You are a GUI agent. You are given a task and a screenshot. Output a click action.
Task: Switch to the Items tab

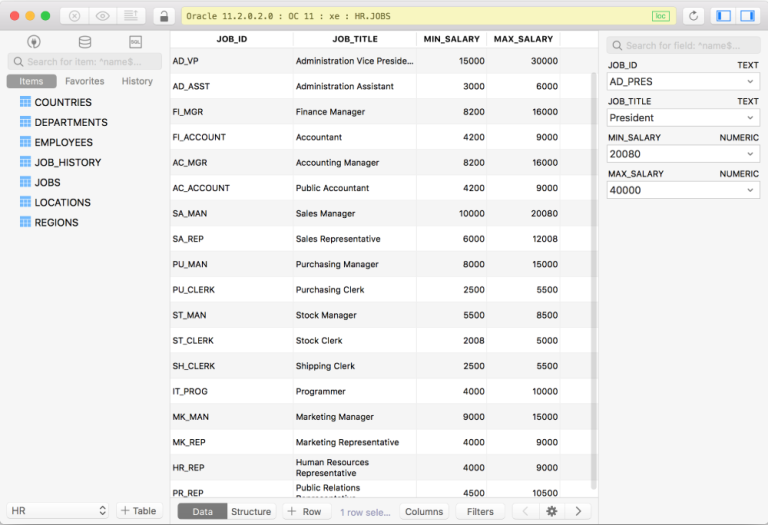[x=31, y=81]
